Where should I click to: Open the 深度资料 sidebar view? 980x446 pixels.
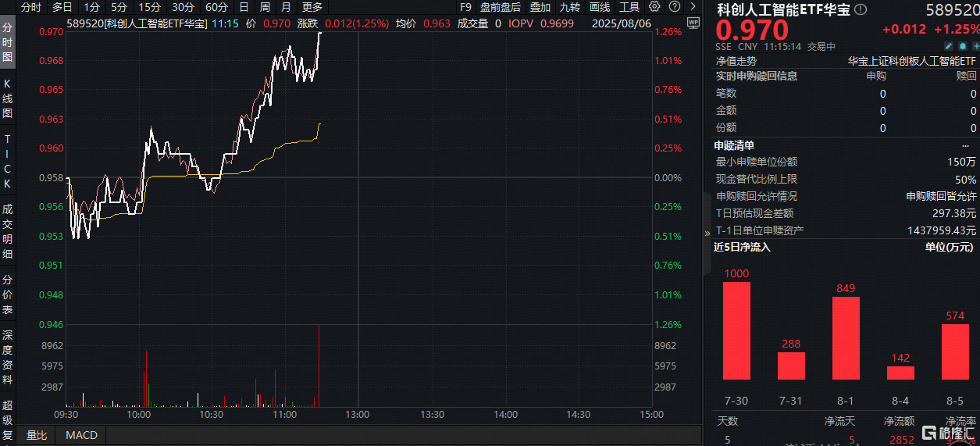[7, 356]
